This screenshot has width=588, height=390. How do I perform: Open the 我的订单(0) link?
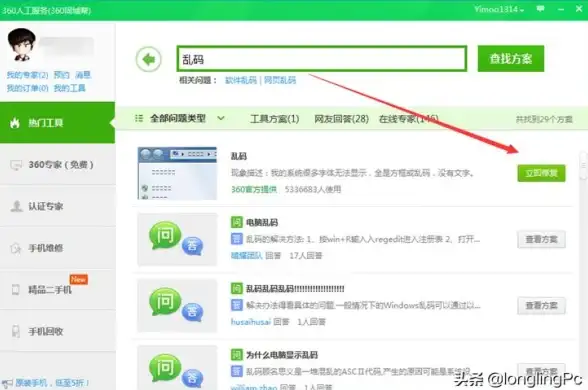coord(27,88)
